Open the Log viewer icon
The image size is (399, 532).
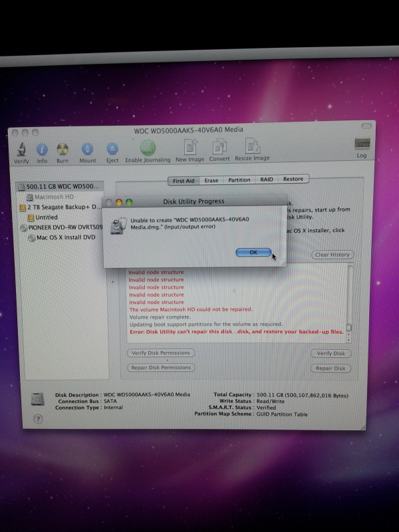(362, 144)
